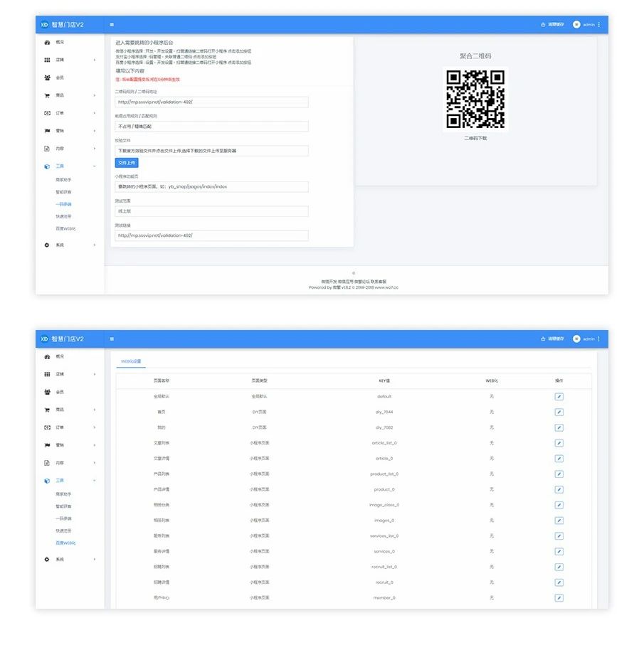Select the web化设置 tab
This screenshot has height=645, width=644.
point(131,361)
